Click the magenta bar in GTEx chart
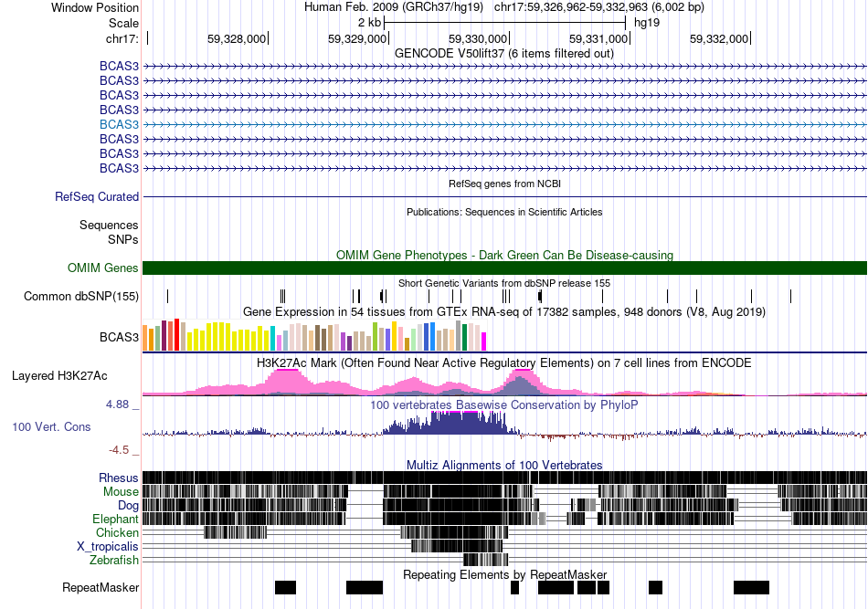This screenshot has width=868, height=609. coord(484,341)
